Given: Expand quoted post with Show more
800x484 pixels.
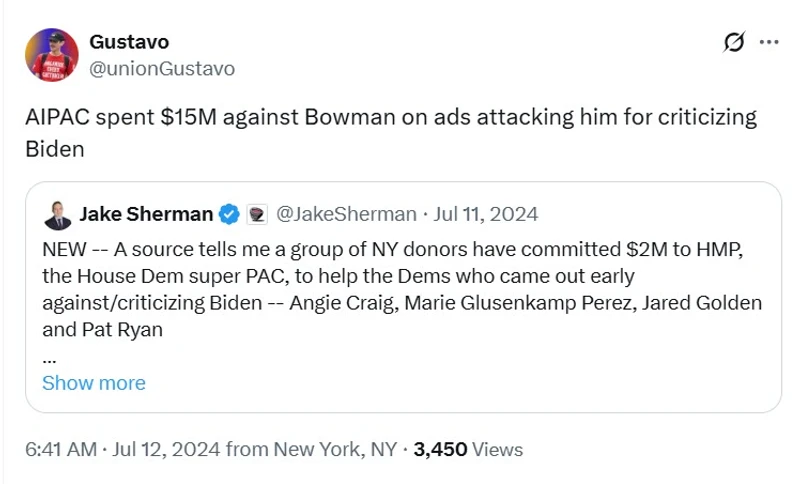Looking at the screenshot, I should 93,383.
